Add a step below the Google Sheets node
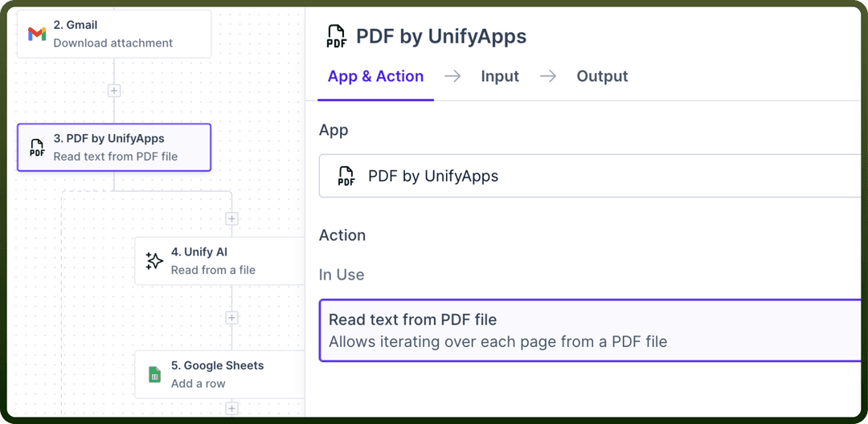Viewport: 868px width, 424px height. 232,409
